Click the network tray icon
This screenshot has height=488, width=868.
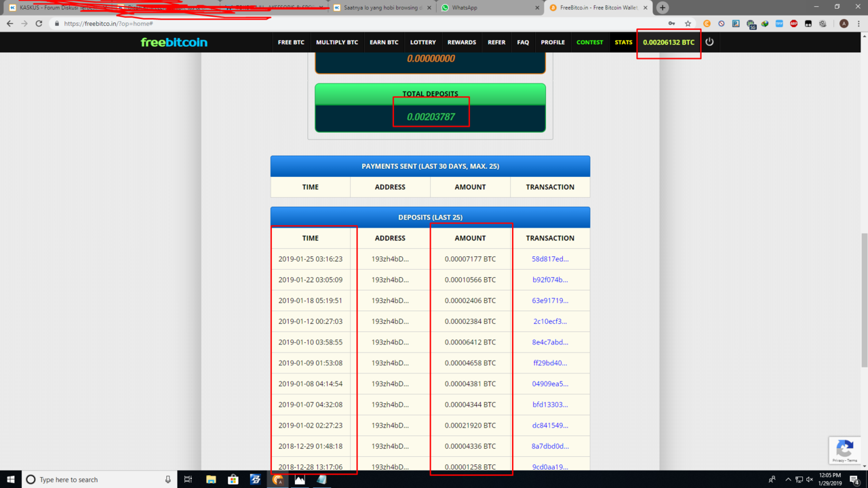798,479
